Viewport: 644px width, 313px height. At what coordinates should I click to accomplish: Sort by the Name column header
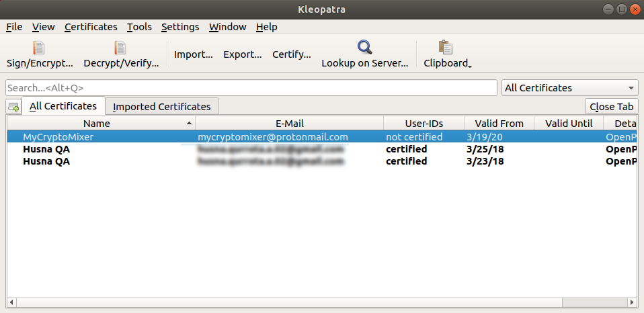coord(101,124)
